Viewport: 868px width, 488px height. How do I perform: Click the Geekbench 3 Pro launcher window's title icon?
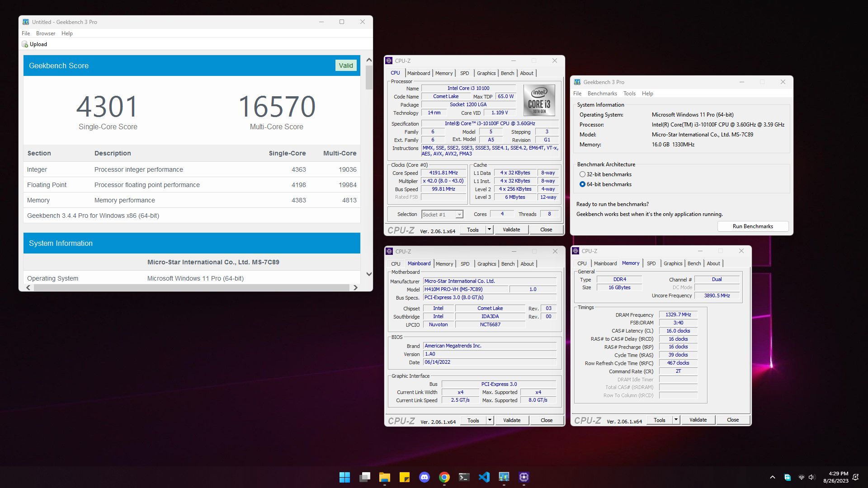click(577, 82)
